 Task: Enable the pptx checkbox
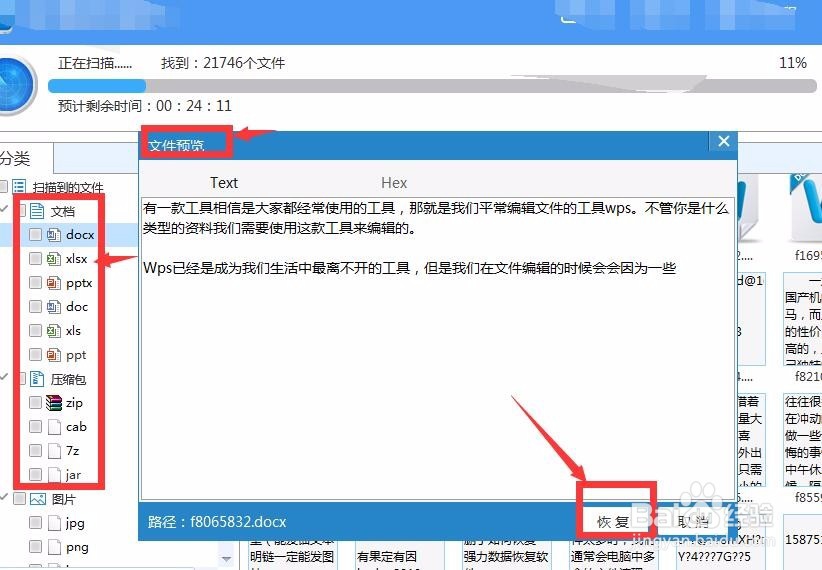pos(35,283)
